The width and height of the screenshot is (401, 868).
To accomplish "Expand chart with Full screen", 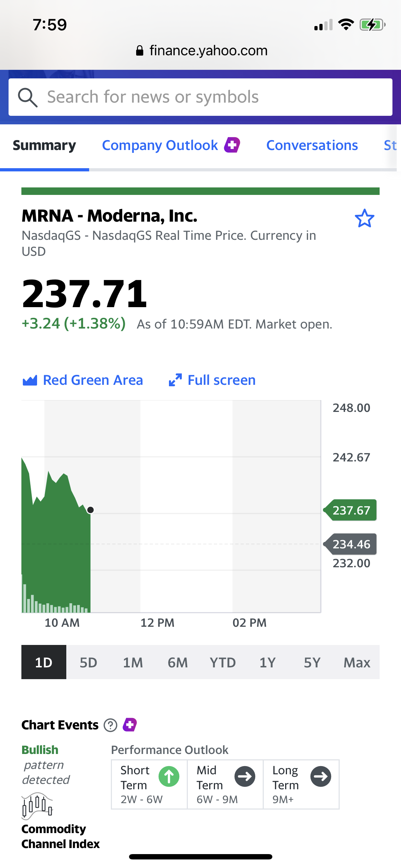I will click(x=212, y=380).
